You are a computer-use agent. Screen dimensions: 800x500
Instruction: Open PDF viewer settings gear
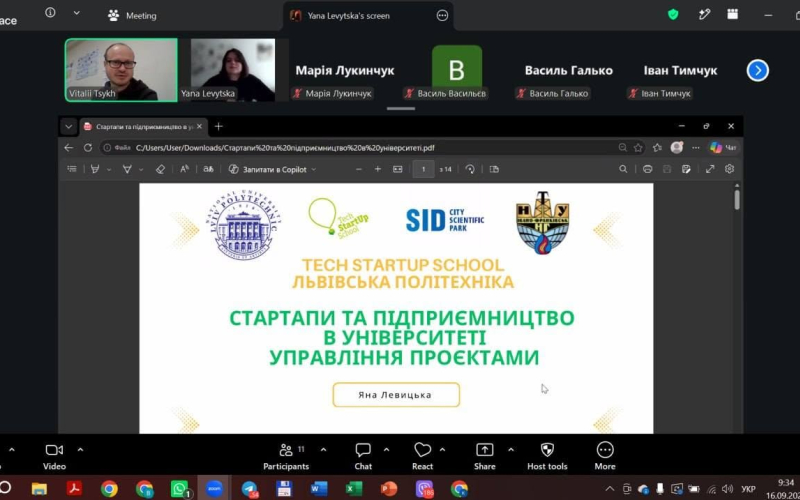(730, 169)
